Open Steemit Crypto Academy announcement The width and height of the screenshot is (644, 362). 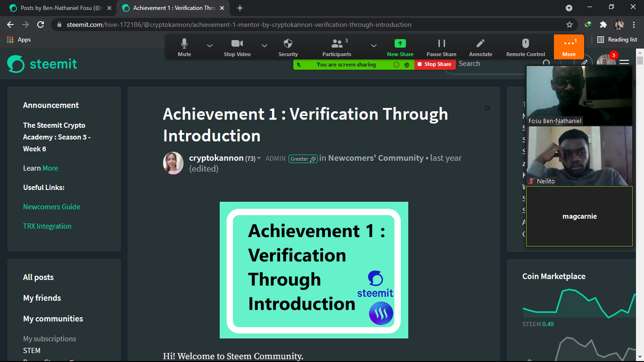pos(57,137)
